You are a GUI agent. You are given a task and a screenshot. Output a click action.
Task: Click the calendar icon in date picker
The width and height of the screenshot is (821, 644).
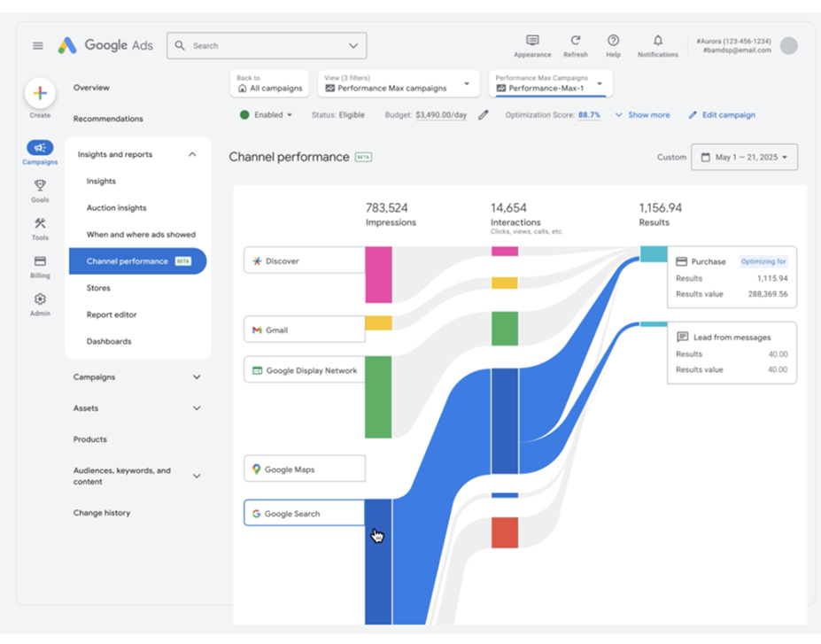[705, 157]
